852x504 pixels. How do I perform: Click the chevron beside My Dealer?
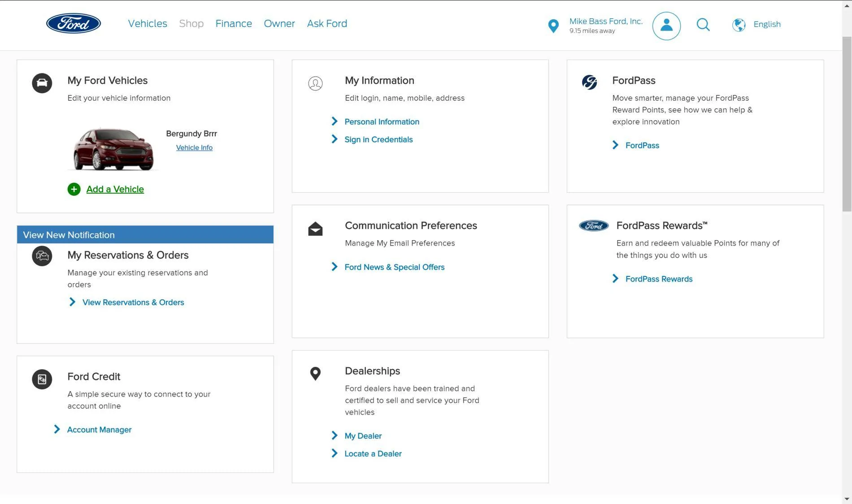click(335, 435)
